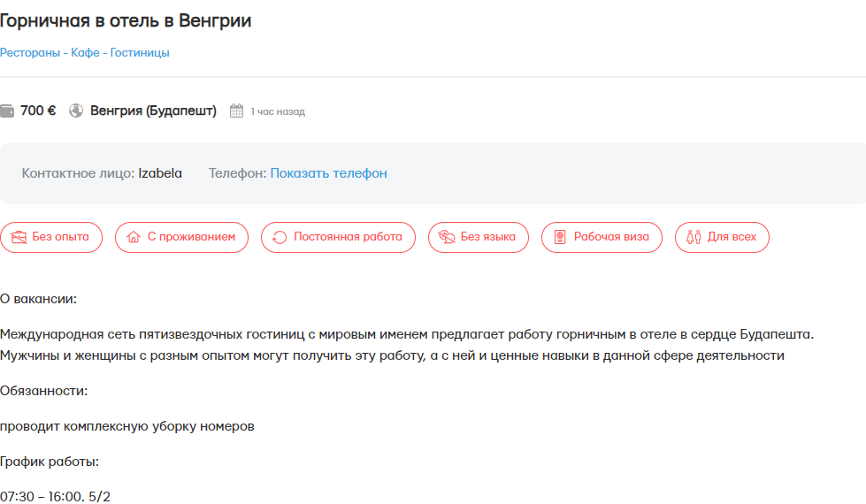Click the globe location icon
Image resolution: width=866 pixels, height=504 pixels.
(76, 111)
